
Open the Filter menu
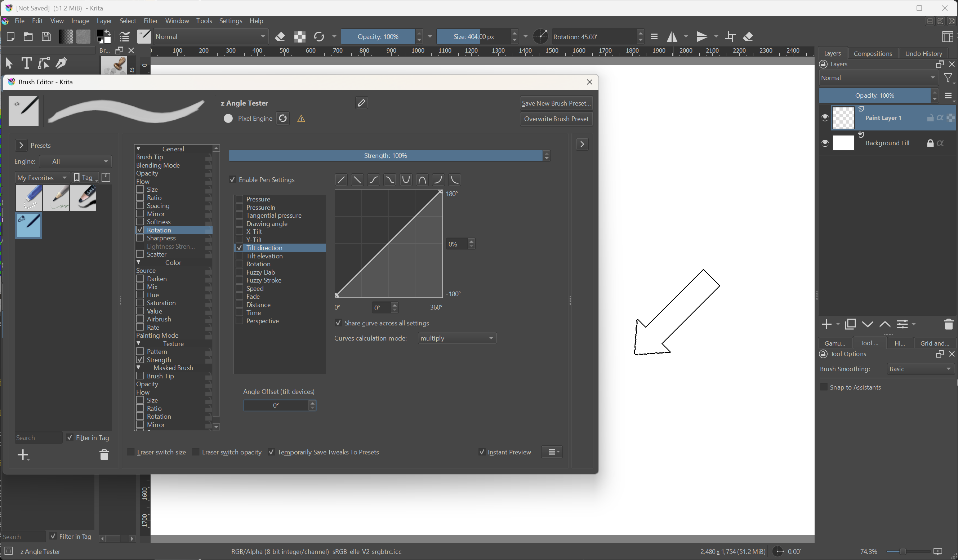[x=150, y=21]
